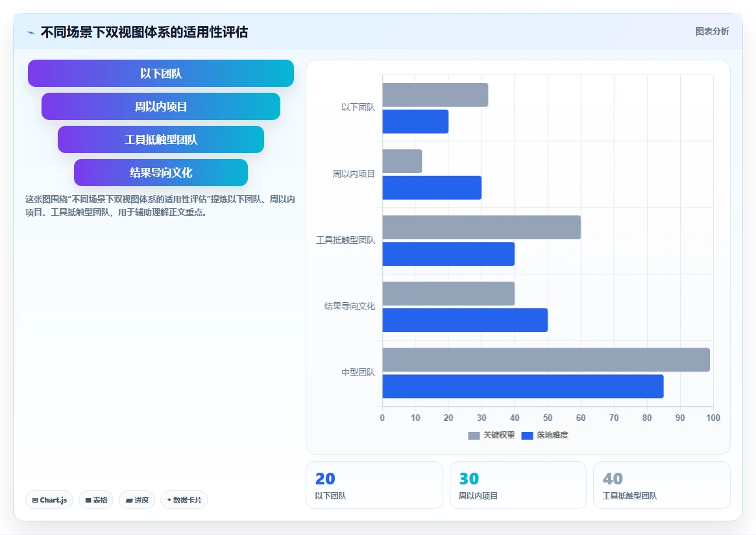Click the blue 落地难度 bar for 周以内项目
The height and width of the screenshot is (535, 756).
[432, 187]
